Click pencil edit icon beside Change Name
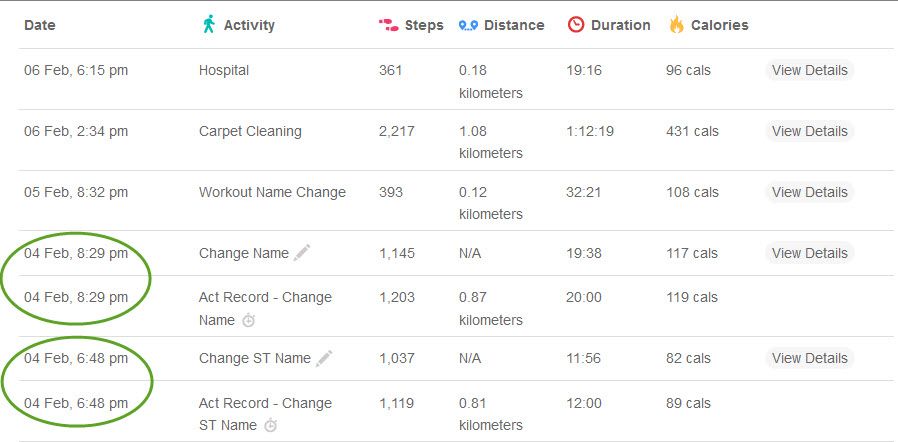This screenshot has height=442, width=898. 302,252
